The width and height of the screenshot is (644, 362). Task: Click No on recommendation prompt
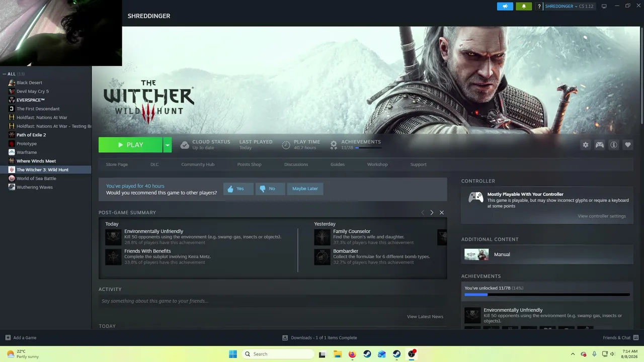[x=270, y=189]
